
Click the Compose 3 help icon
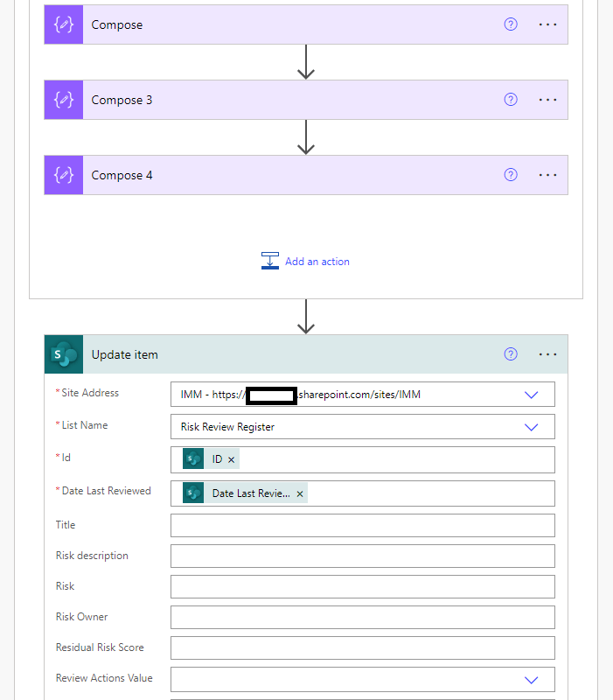pos(511,99)
